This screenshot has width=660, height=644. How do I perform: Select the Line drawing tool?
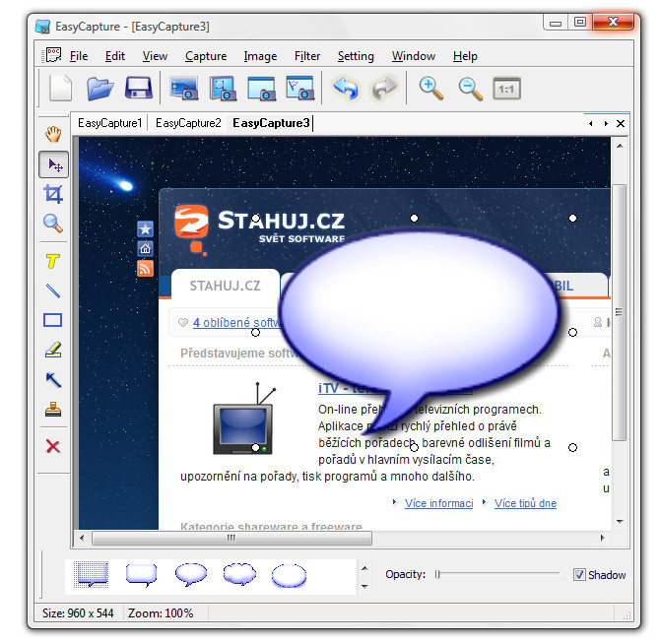click(53, 290)
